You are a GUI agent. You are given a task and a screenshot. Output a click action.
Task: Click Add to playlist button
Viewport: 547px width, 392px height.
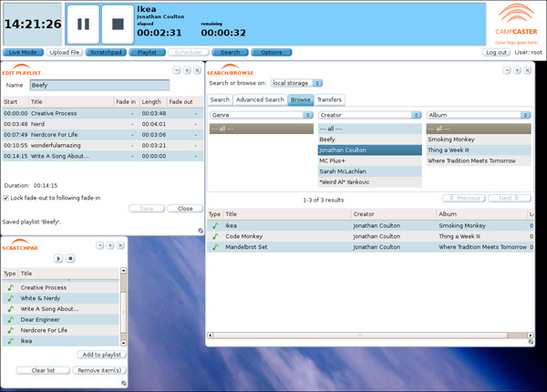coord(101,355)
